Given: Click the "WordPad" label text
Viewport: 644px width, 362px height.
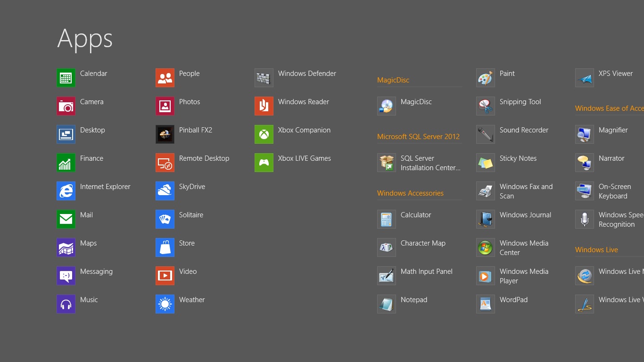Looking at the screenshot, I should point(513,300).
